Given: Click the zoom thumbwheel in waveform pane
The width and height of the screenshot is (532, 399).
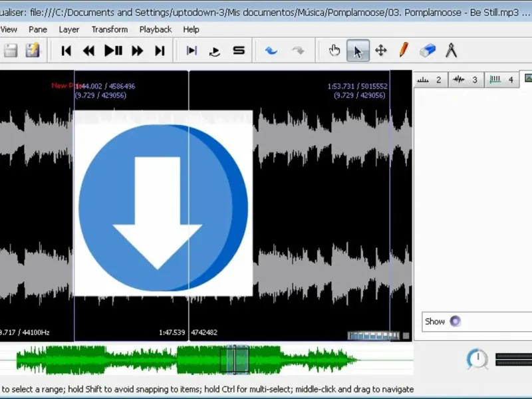Looking at the screenshot, I should point(374,336).
